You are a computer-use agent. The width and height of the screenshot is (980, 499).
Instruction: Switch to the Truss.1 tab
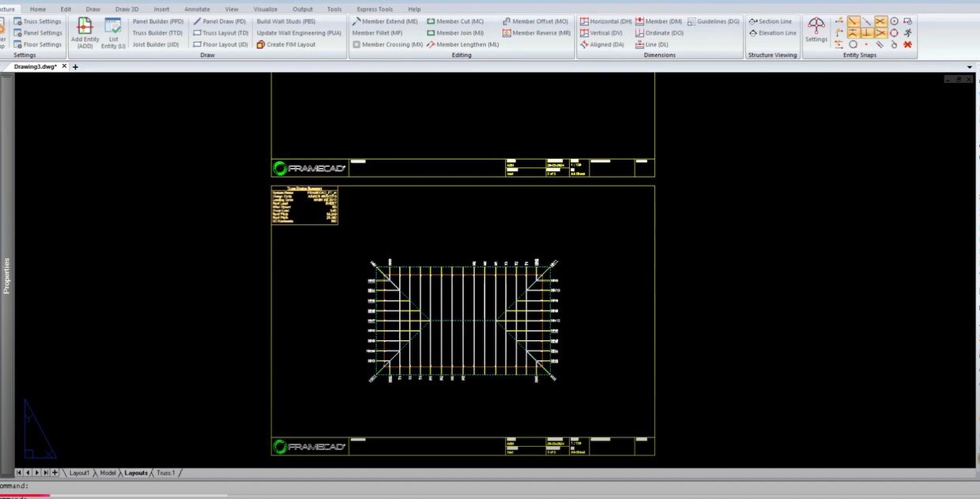[x=164, y=472]
